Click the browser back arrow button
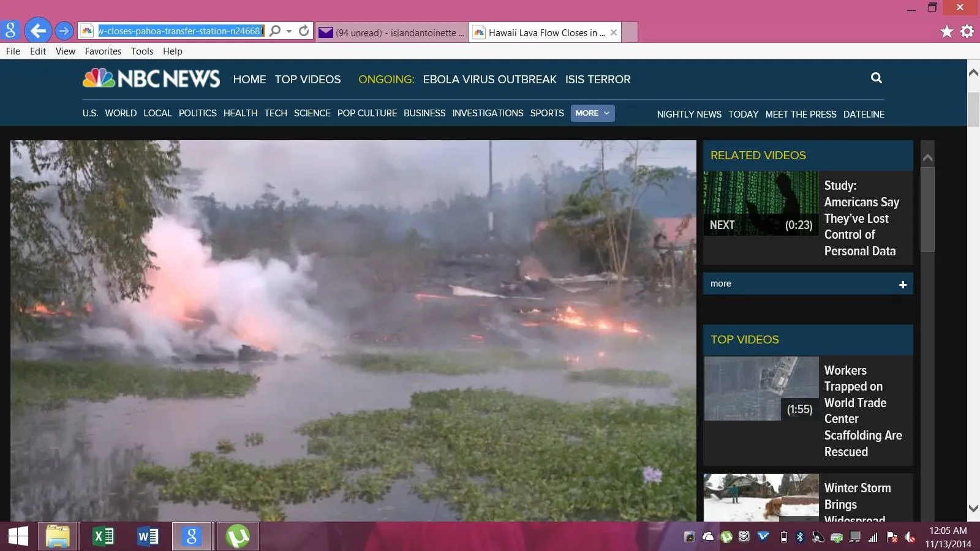This screenshot has width=980, height=551. (x=38, y=31)
